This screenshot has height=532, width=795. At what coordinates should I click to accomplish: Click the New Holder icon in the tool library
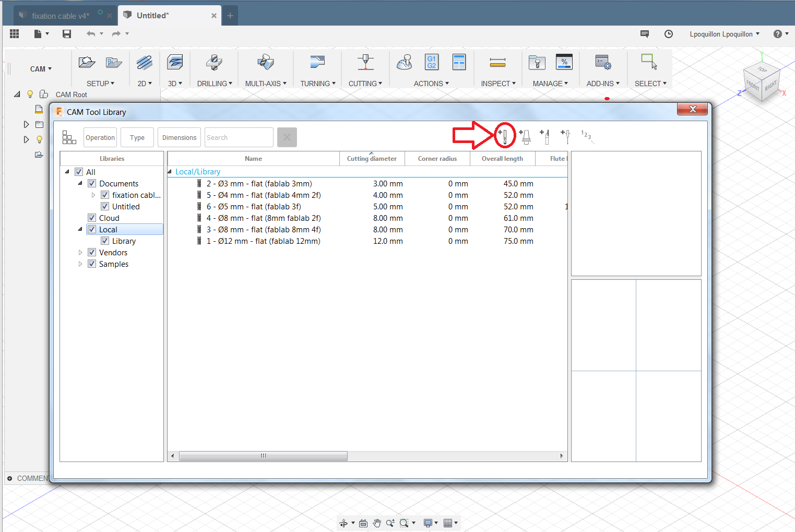click(525, 137)
